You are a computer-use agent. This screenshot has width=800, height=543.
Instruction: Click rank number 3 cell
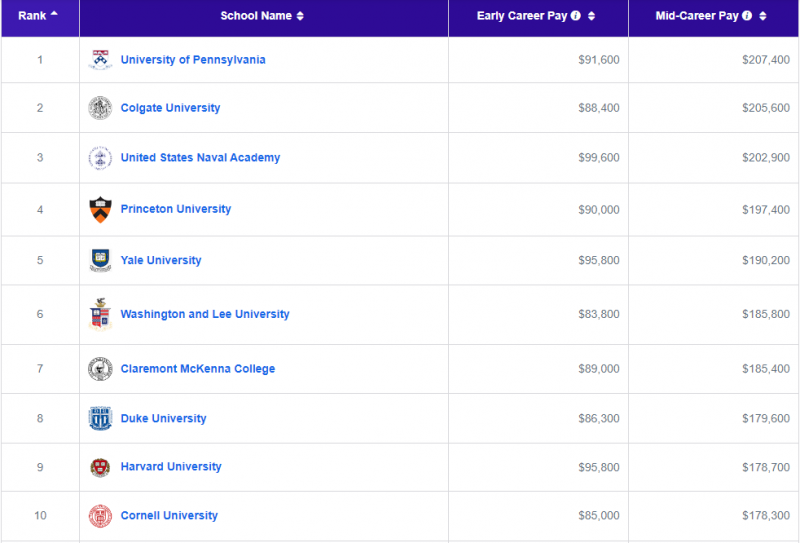[40, 158]
